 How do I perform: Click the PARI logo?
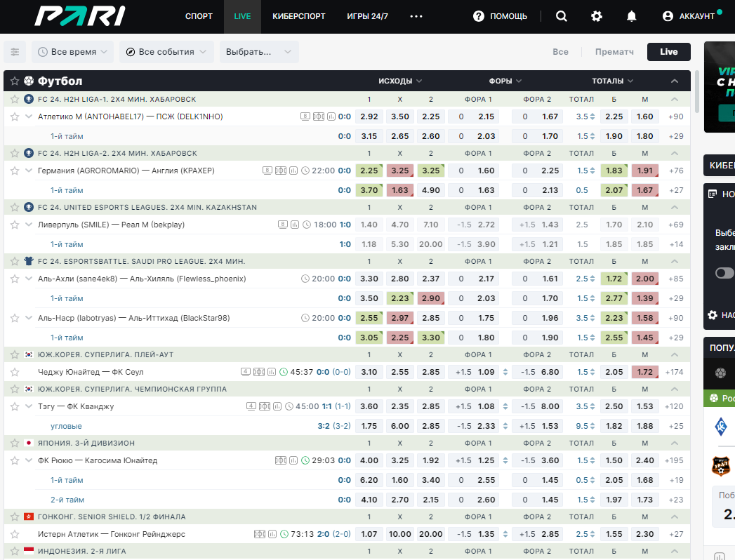[80, 16]
